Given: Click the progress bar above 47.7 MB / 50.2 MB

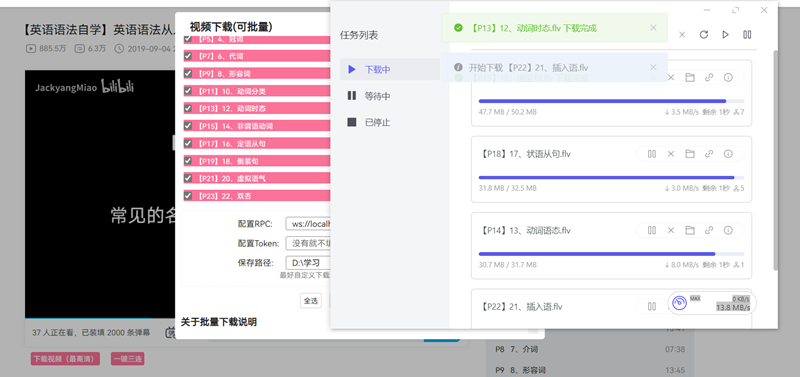Looking at the screenshot, I should [x=611, y=101].
